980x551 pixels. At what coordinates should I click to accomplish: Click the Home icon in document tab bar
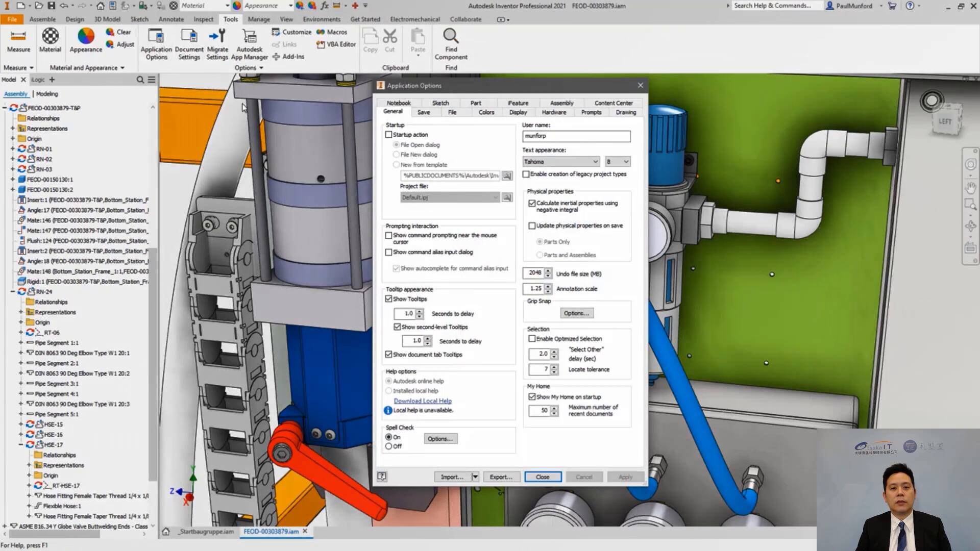coord(166,532)
